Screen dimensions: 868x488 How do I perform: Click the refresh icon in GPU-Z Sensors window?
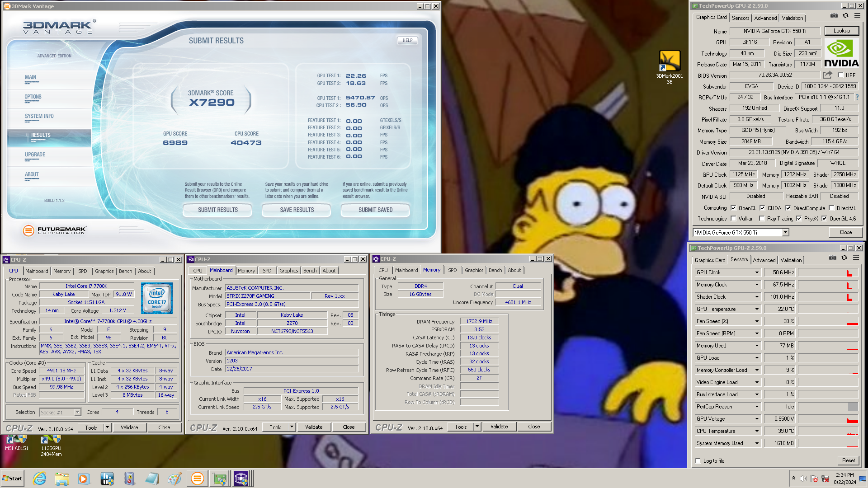844,258
